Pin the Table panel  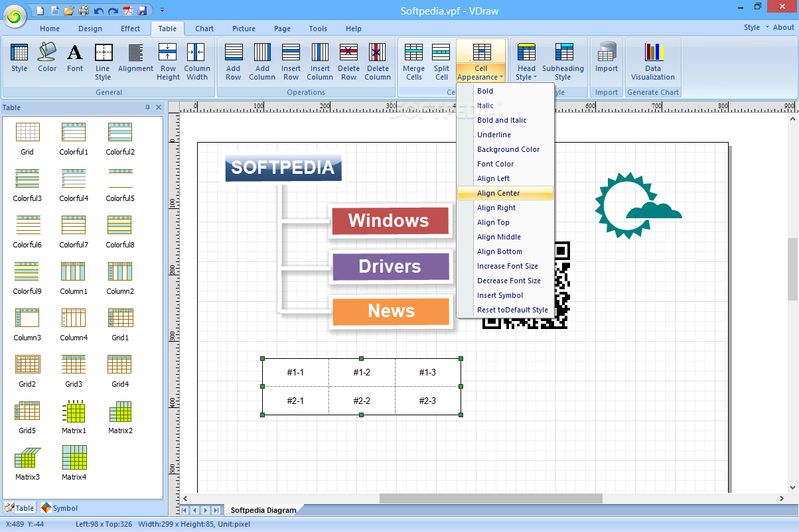[x=147, y=107]
